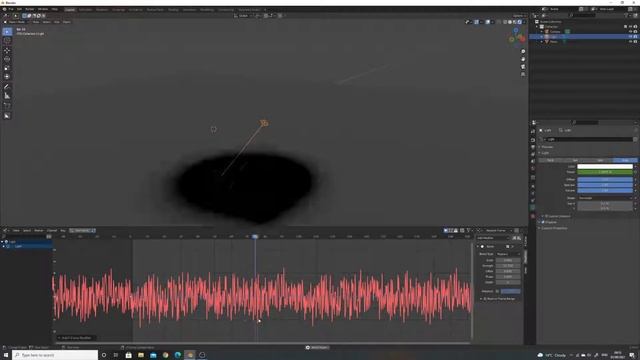Select the Scale tool
Screen dimensions: 640x360
coord(7,68)
